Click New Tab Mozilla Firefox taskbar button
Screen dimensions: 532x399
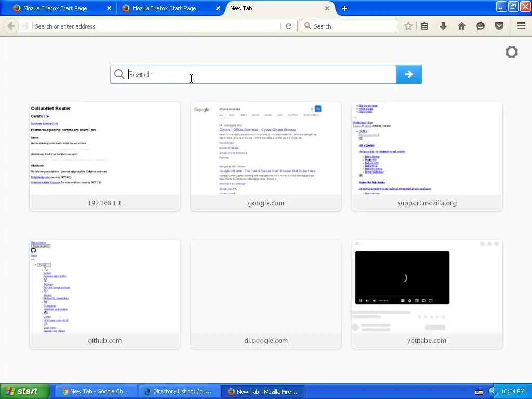click(x=262, y=392)
